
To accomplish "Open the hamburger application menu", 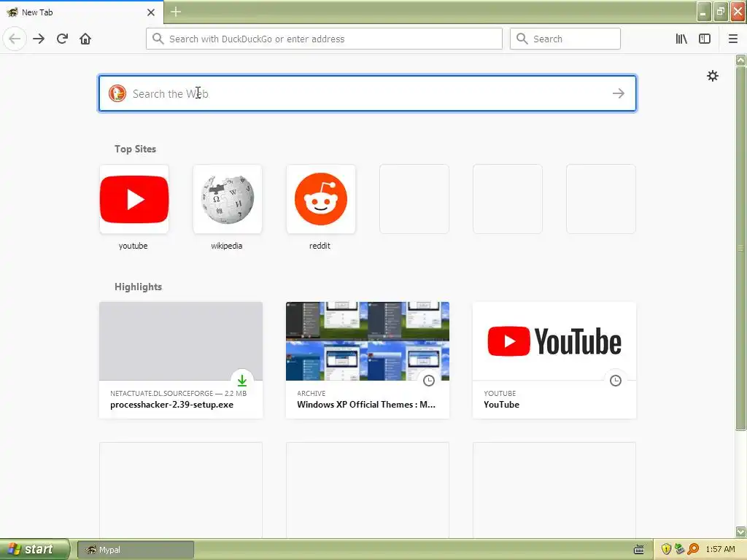I will pos(732,39).
